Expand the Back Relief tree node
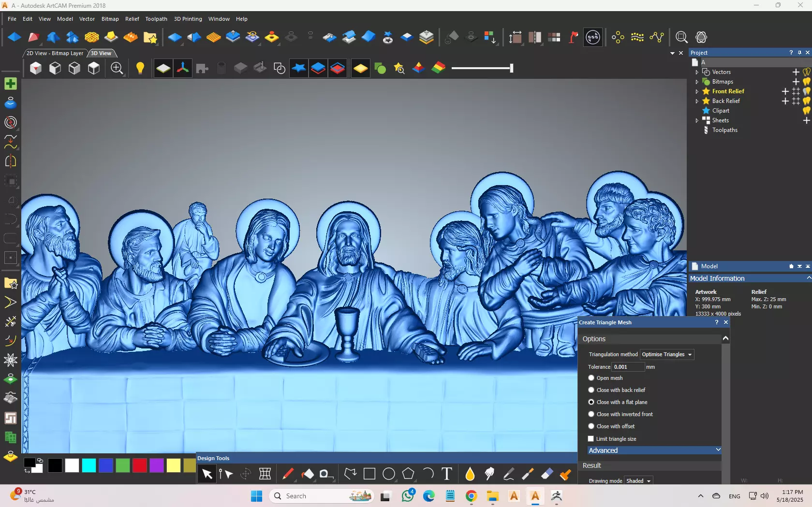Image resolution: width=812 pixels, height=507 pixels. pyautogui.click(x=697, y=101)
